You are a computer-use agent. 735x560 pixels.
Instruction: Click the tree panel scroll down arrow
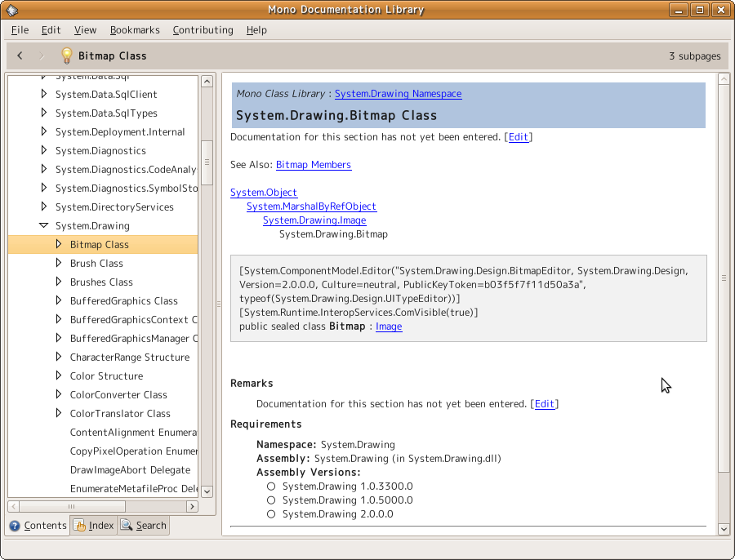207,491
